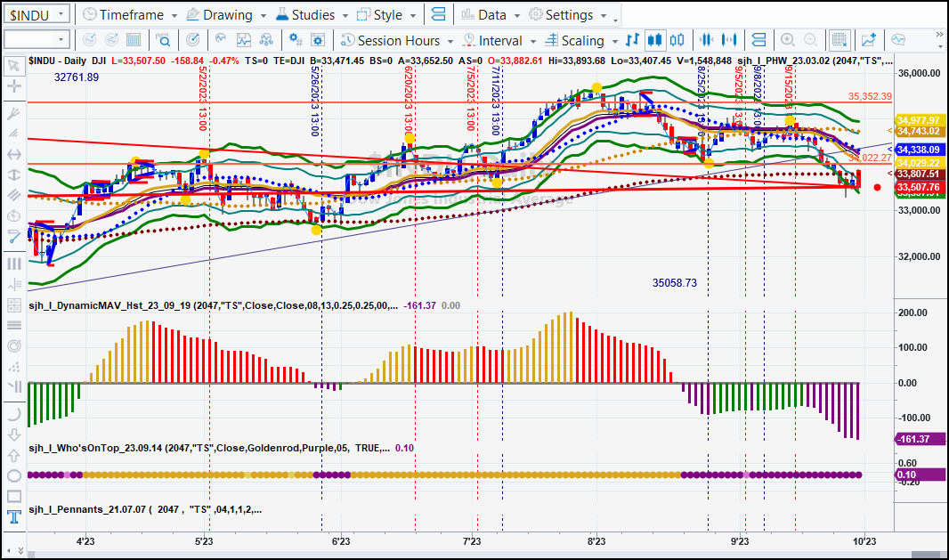Open the Timeframe menu
Screen dimensions: 949x560
[124, 14]
